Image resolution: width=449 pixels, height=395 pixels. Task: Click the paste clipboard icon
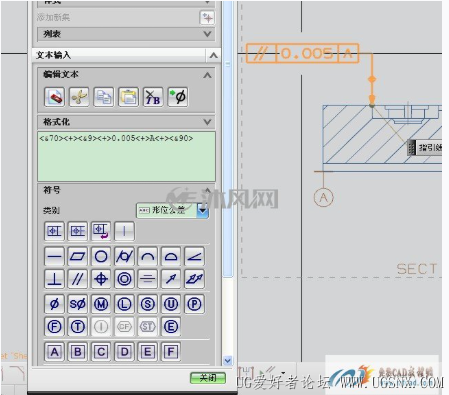128,97
